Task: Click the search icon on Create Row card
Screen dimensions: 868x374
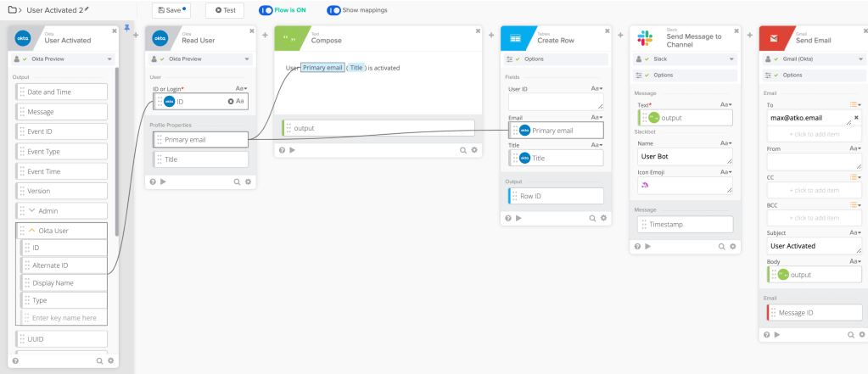Action: 591,218
